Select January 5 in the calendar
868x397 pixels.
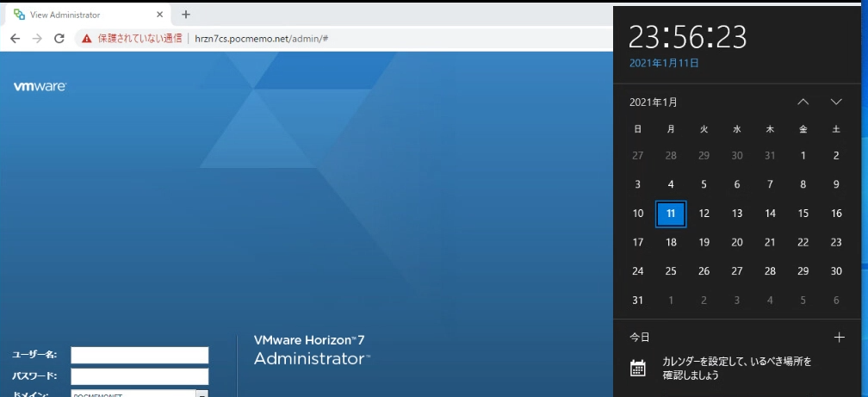click(x=704, y=184)
